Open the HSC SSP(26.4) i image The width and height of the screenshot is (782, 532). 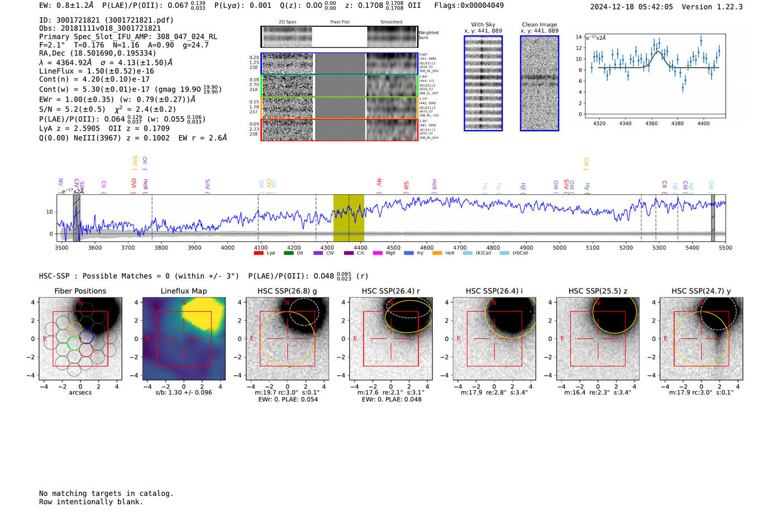[x=494, y=339]
